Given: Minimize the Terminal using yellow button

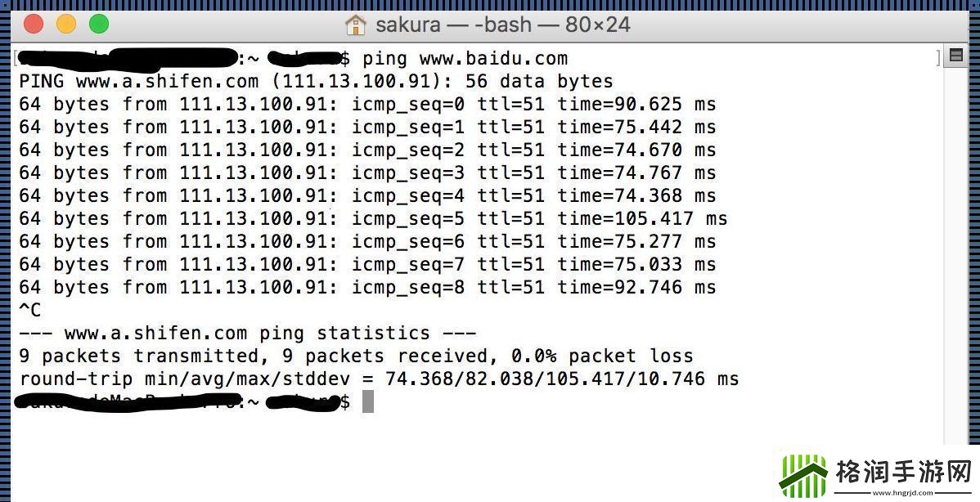Looking at the screenshot, I should click(x=66, y=25).
